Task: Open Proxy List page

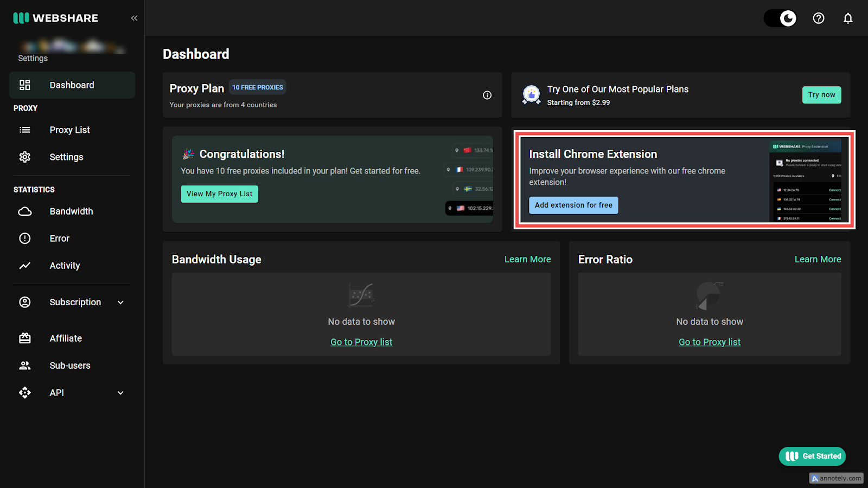Action: point(72,130)
